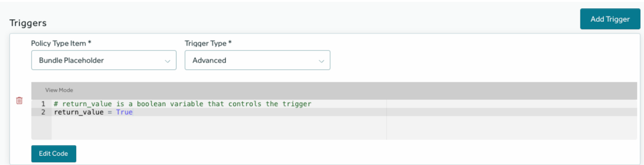This screenshot has height=165, width=644.
Task: Click the View Mode label in editor header
Action: (59, 90)
